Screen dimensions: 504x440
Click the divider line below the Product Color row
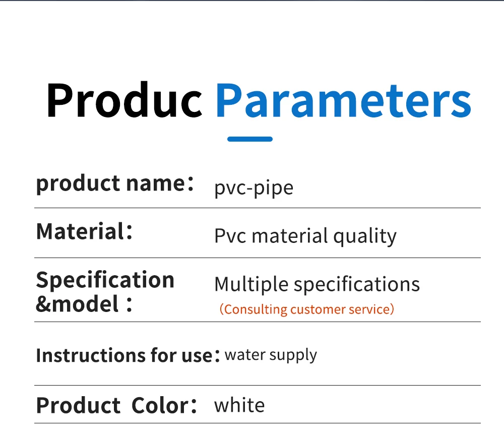pos(257,423)
